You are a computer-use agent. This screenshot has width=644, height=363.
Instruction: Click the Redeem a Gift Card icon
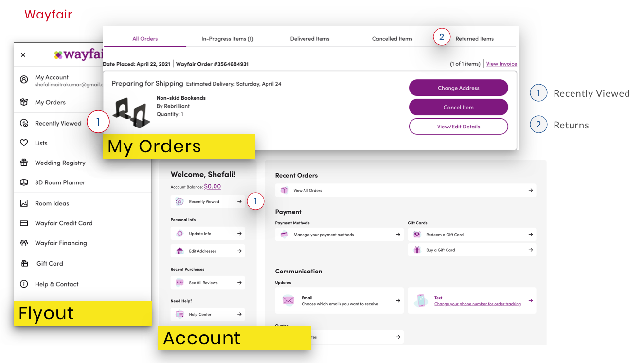coord(417,235)
